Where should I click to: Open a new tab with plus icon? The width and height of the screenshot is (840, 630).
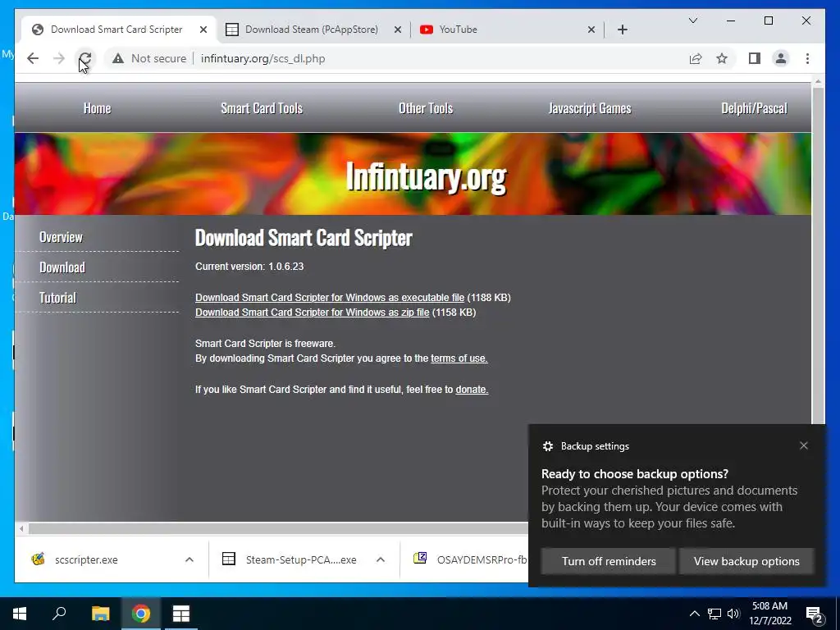point(623,30)
